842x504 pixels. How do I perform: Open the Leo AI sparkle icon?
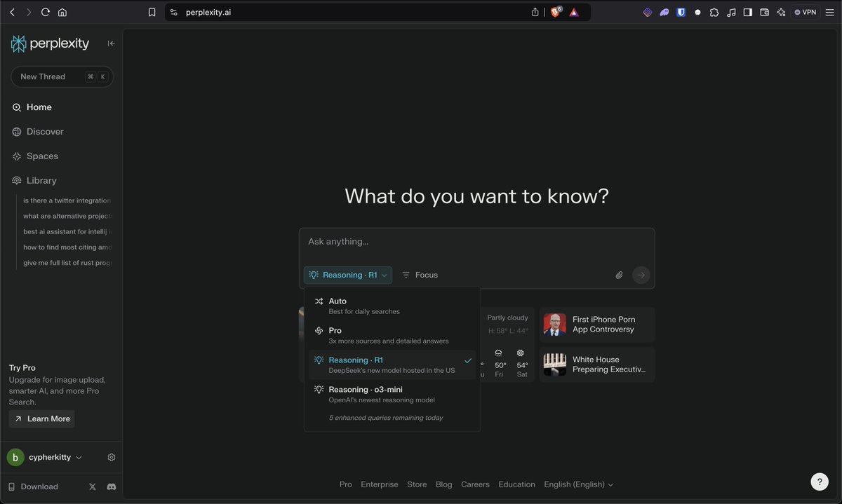(x=781, y=12)
